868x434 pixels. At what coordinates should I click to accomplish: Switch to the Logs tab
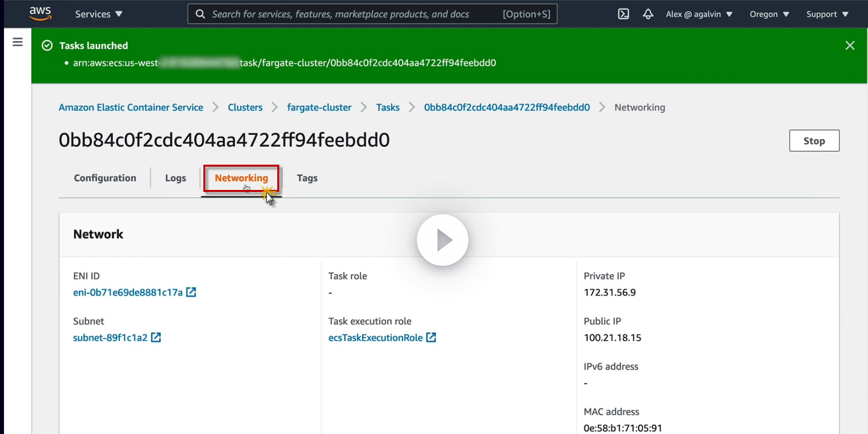coord(176,178)
